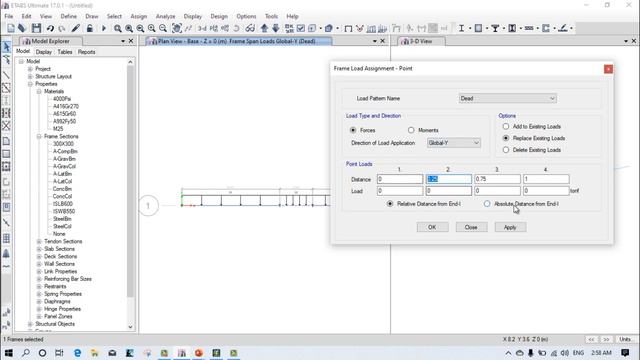The height and width of the screenshot is (360, 640).
Task: Expand the Tendon Sections tree node
Action: coord(39,241)
